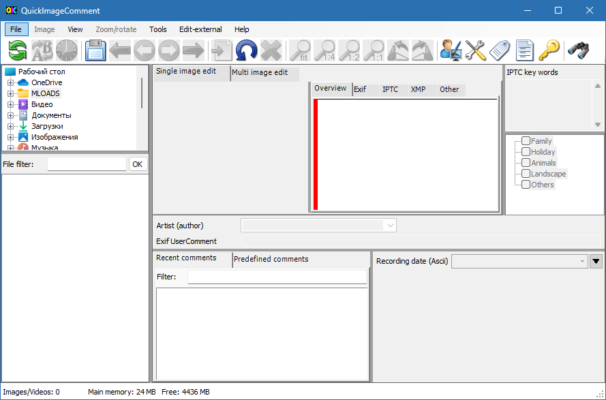Screen dimensions: 606x400
Task: Open settings via wrench and screwdriver icon
Action: click(x=475, y=50)
